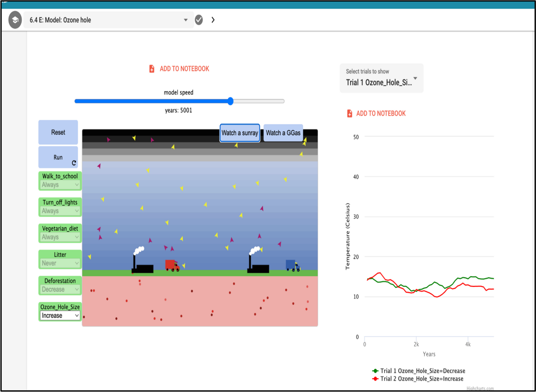Click the red truck in the model

click(172, 265)
